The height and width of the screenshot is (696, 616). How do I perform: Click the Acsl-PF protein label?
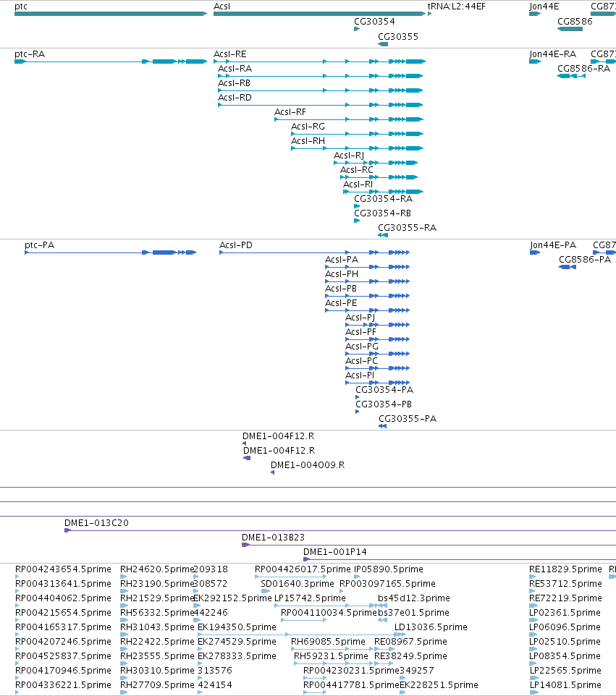pos(360,332)
